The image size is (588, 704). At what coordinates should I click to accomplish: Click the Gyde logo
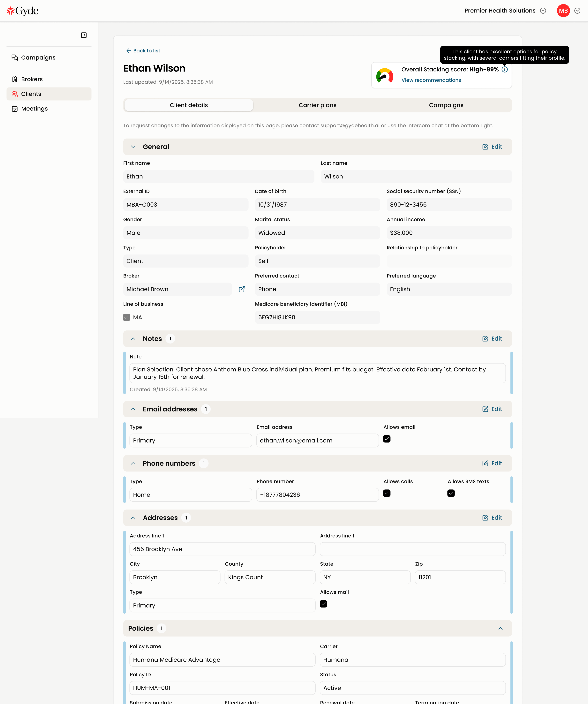22,11
